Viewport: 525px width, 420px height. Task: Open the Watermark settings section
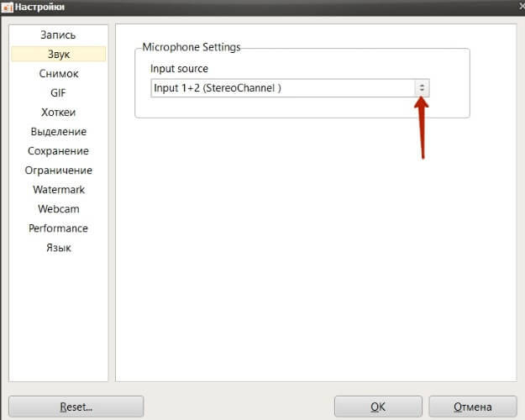coord(58,190)
